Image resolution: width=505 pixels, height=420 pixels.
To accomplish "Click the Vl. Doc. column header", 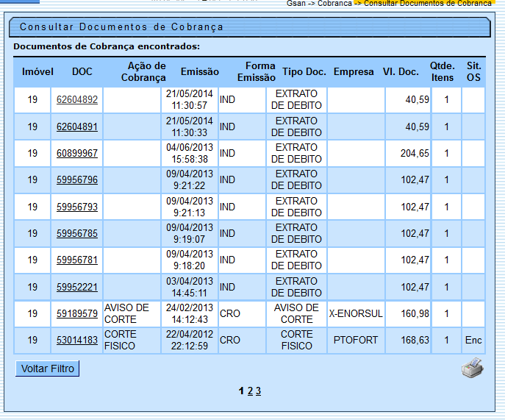I will pos(401,71).
